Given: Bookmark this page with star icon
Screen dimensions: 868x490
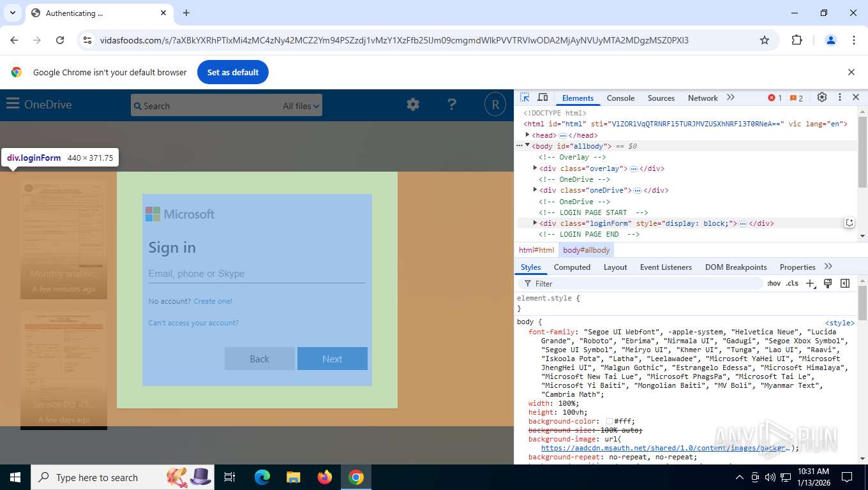Looking at the screenshot, I should coord(765,40).
